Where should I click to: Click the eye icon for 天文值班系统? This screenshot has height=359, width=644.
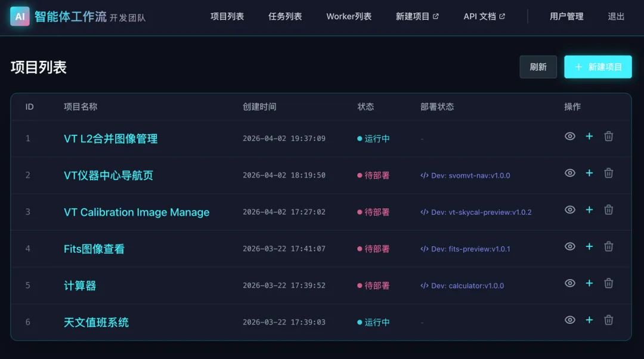pos(570,320)
